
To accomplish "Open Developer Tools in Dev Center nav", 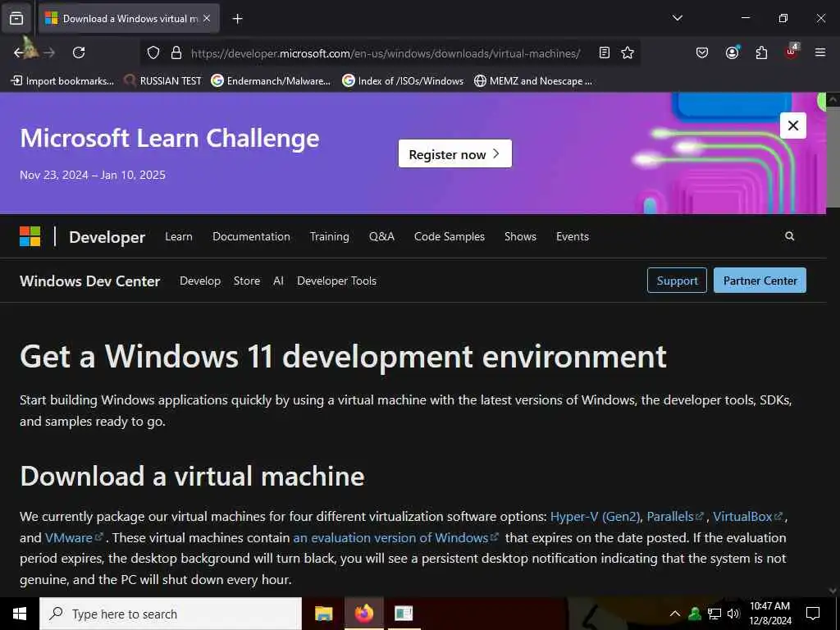I will (x=336, y=281).
